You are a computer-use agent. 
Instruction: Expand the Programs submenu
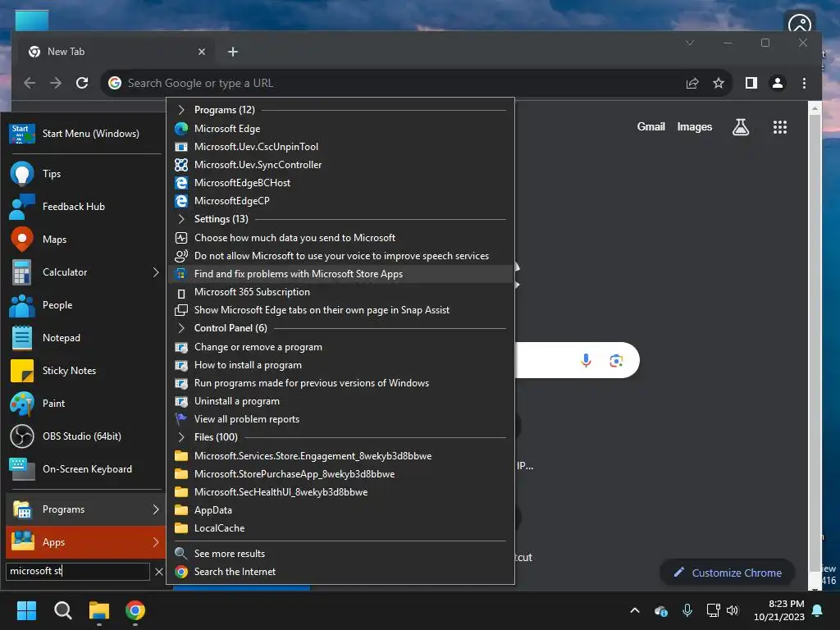[x=155, y=509]
